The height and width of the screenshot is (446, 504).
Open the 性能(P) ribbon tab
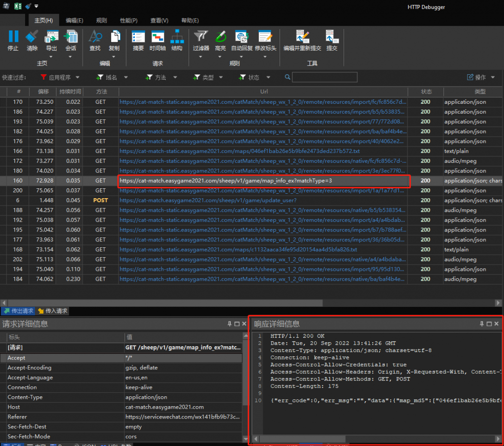coord(129,20)
